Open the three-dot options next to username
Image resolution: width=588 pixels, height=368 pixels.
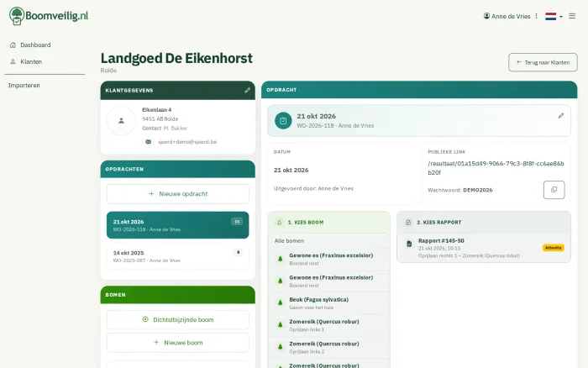[536, 16]
